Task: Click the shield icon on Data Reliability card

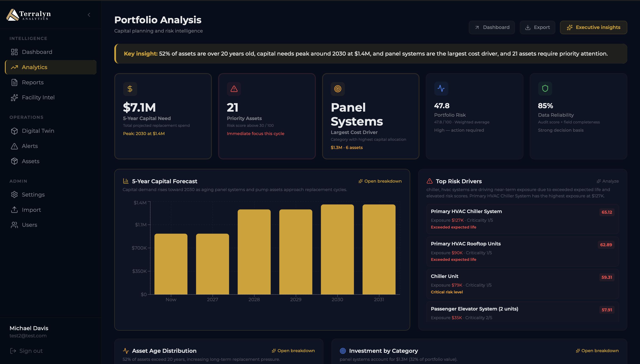Action: pyautogui.click(x=545, y=88)
